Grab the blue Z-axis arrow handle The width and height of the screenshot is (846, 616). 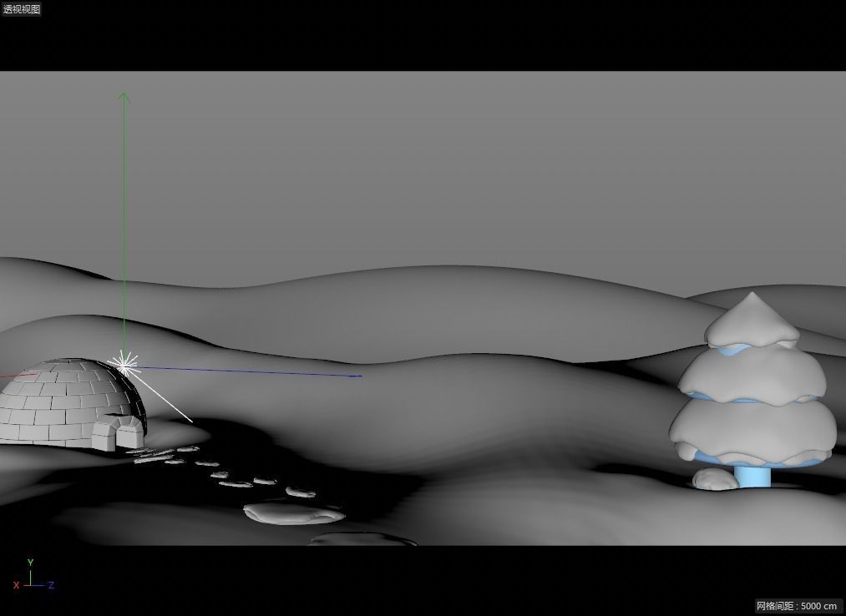pos(356,376)
